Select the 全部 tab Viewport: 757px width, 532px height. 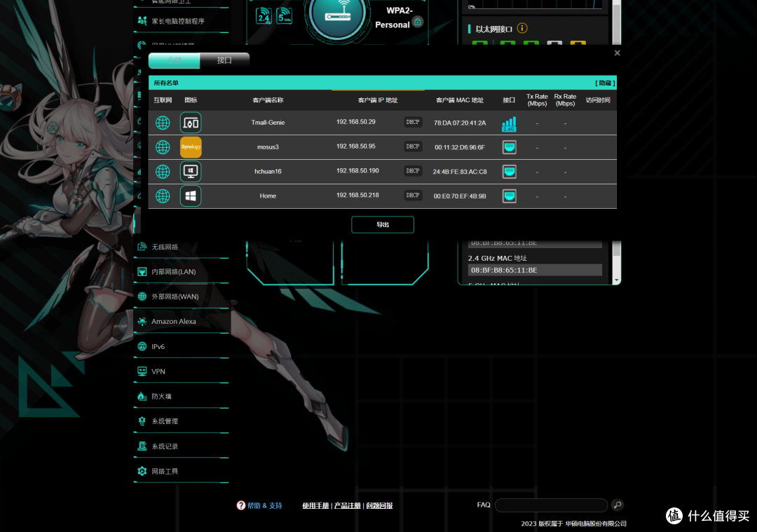pos(175,60)
